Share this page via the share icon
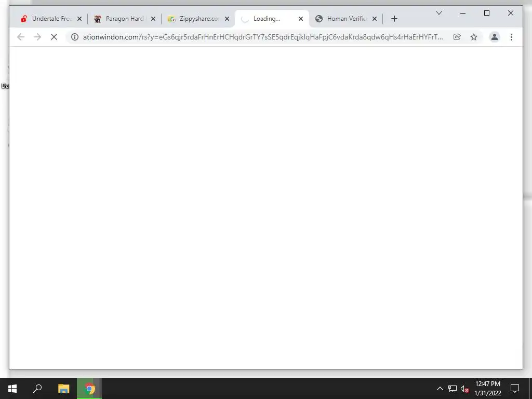The image size is (532, 399). coord(457,37)
